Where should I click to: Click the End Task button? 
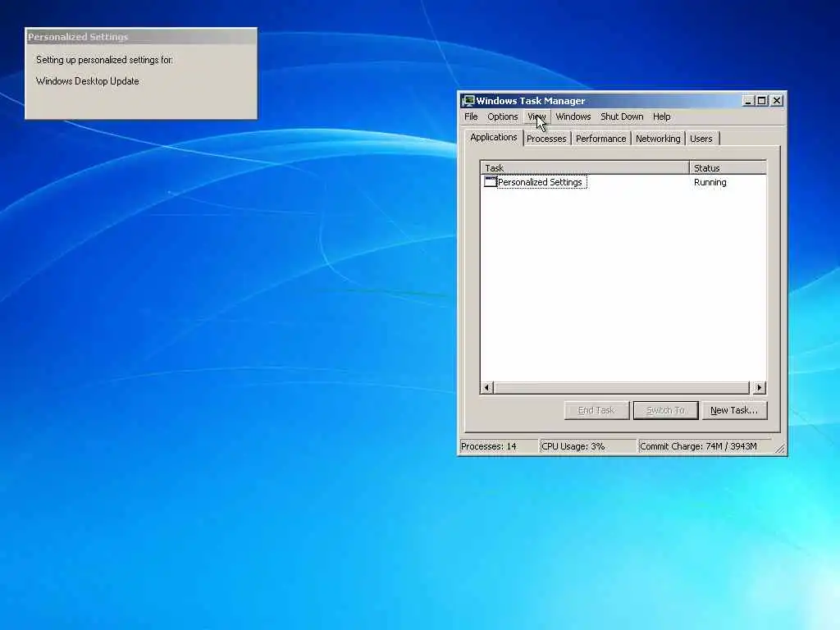tap(596, 410)
